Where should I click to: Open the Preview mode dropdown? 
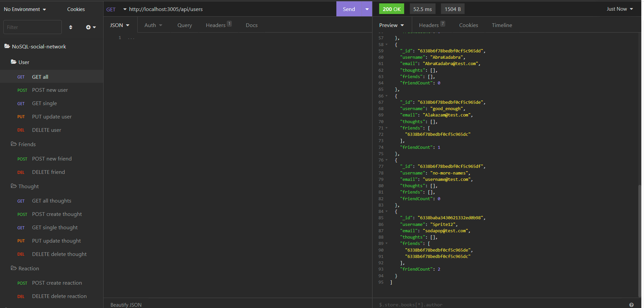point(391,25)
